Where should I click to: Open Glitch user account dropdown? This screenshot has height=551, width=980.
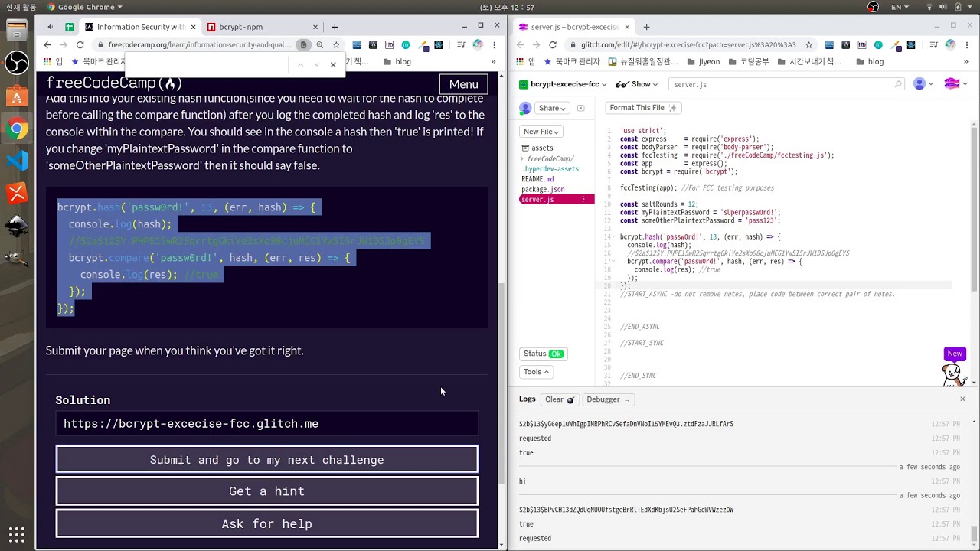[924, 84]
